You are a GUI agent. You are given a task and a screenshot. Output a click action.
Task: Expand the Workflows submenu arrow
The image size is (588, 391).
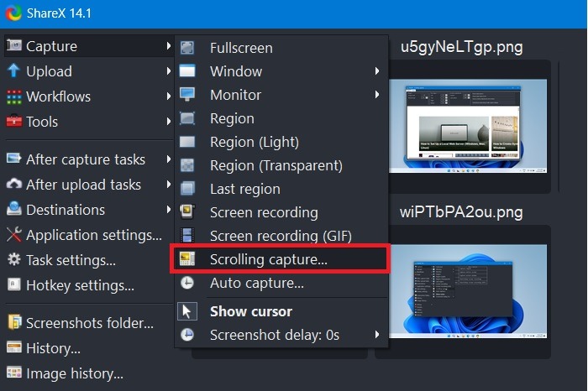168,96
